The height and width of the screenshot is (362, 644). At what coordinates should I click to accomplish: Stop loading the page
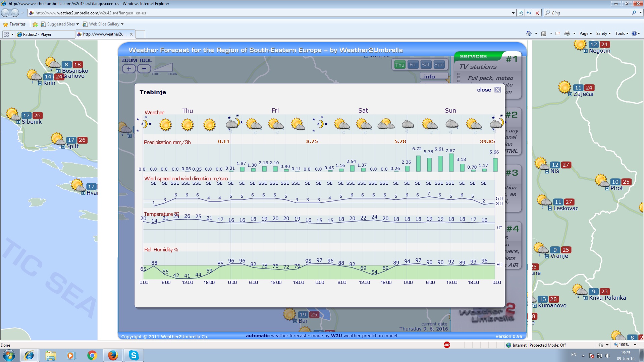pyautogui.click(x=537, y=13)
